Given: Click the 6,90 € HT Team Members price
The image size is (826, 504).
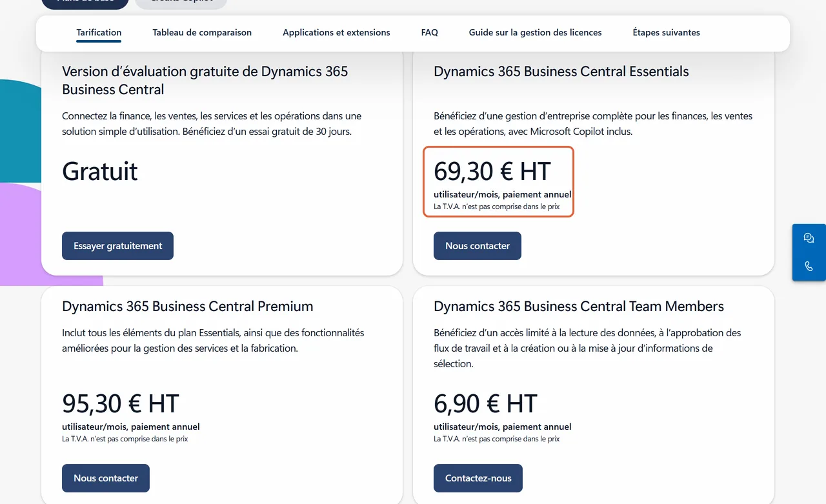Looking at the screenshot, I should pyautogui.click(x=485, y=404).
